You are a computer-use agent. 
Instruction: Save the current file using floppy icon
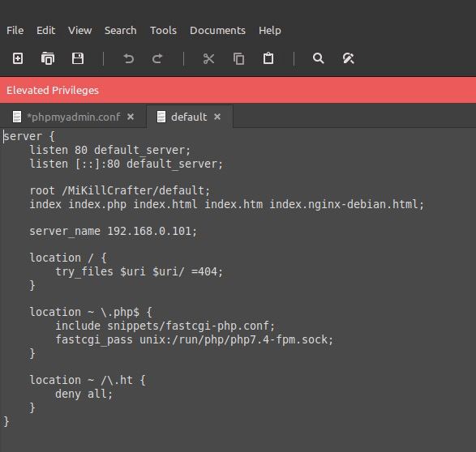pyautogui.click(x=78, y=58)
